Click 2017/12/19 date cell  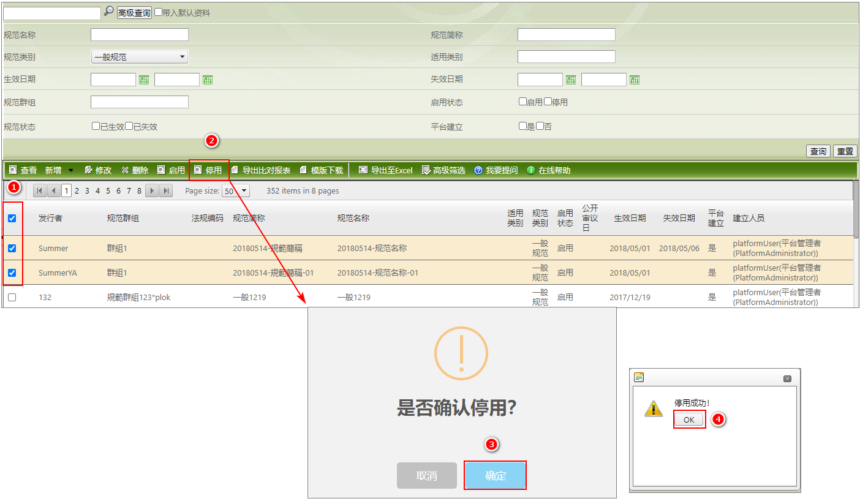(630, 298)
